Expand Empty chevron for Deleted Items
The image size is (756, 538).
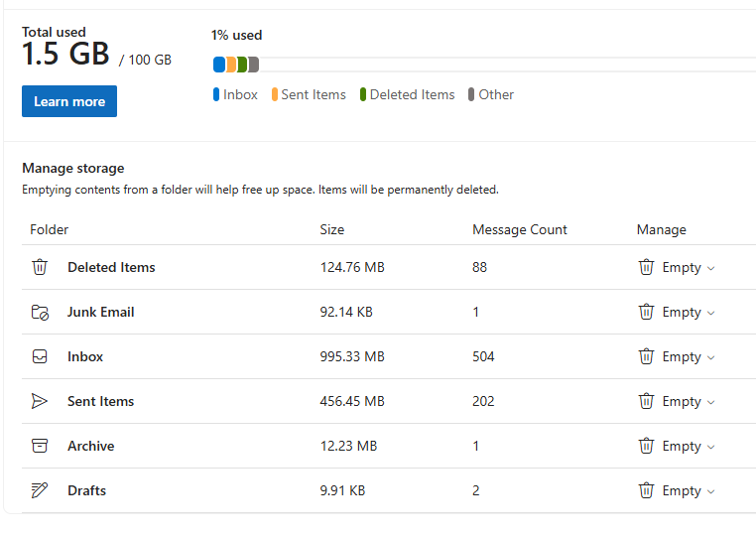click(710, 268)
